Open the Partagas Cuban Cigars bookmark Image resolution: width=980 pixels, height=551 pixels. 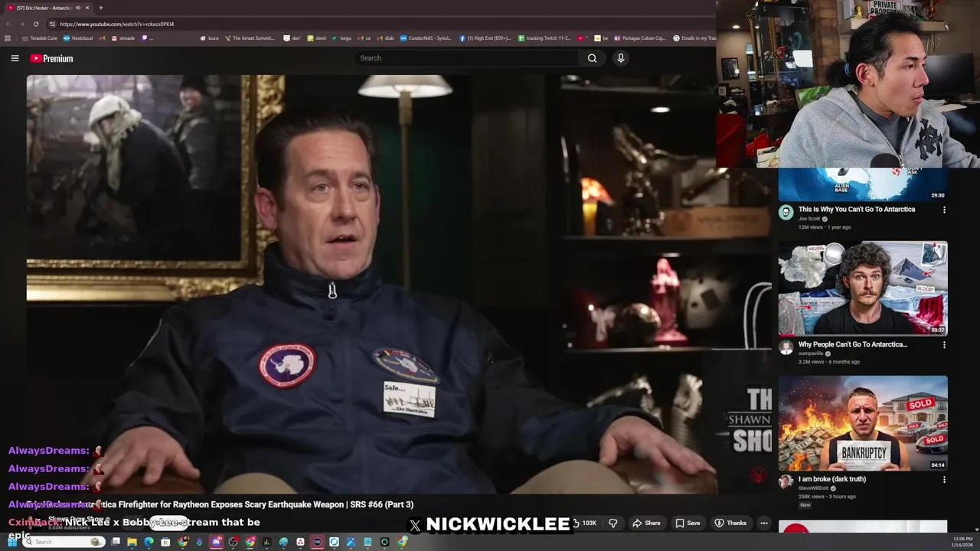pyautogui.click(x=639, y=38)
